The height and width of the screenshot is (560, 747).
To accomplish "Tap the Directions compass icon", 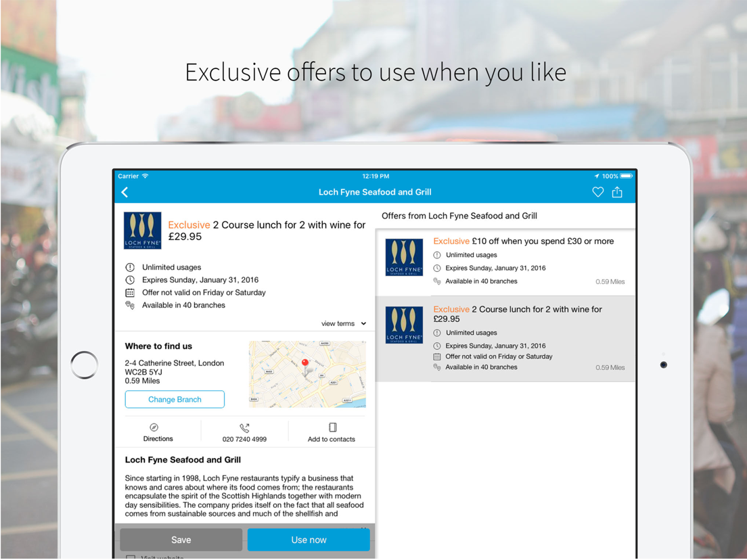I will [154, 427].
